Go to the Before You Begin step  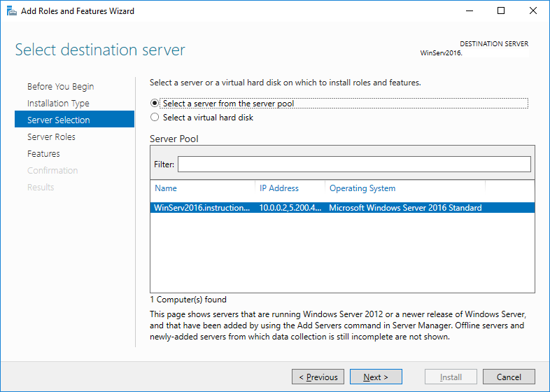click(x=60, y=86)
